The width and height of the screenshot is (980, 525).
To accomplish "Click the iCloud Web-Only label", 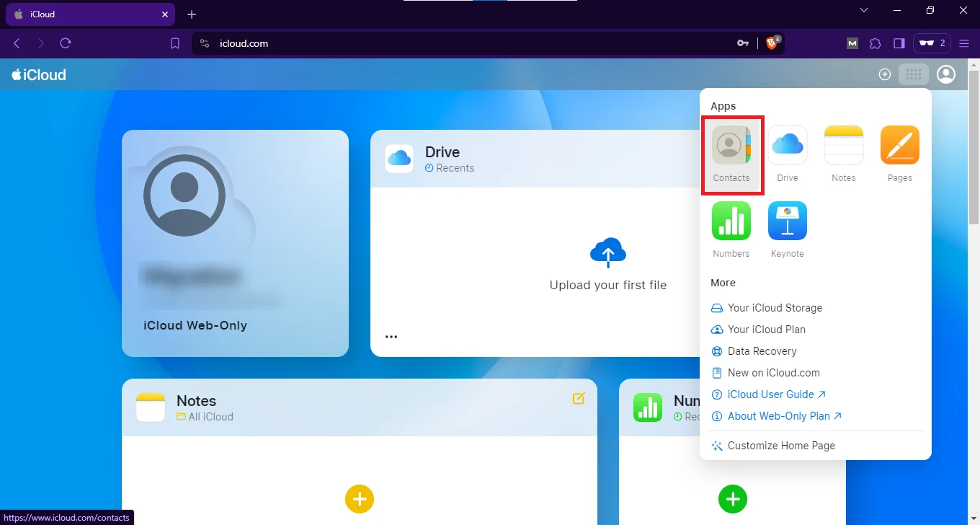I will point(195,325).
